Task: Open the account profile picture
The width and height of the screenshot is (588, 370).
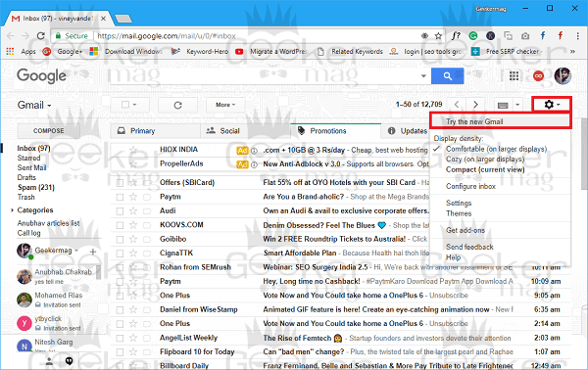Action: click(563, 76)
